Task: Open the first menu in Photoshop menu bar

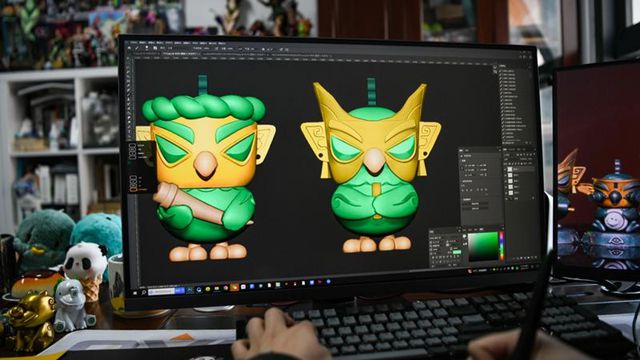Action: tap(132, 43)
